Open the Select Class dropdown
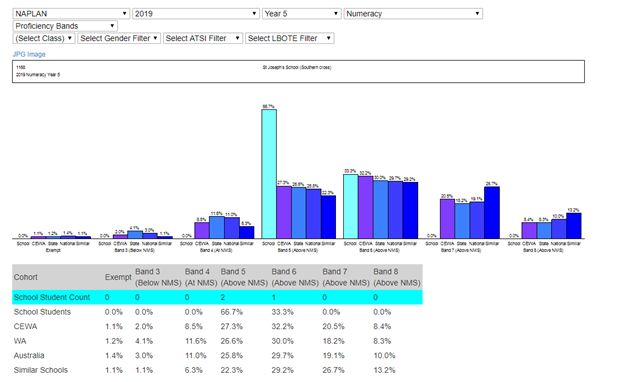This screenshot has height=382, width=626. pos(44,38)
